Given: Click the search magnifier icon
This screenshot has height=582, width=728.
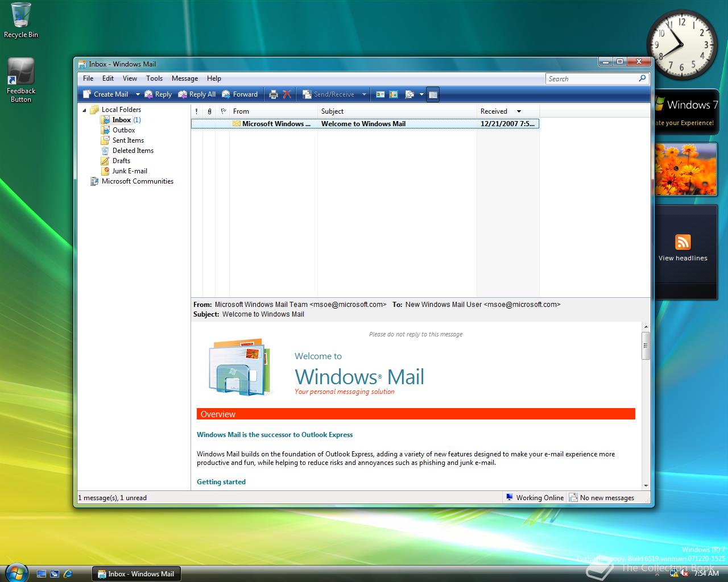Looking at the screenshot, I should 643,78.
